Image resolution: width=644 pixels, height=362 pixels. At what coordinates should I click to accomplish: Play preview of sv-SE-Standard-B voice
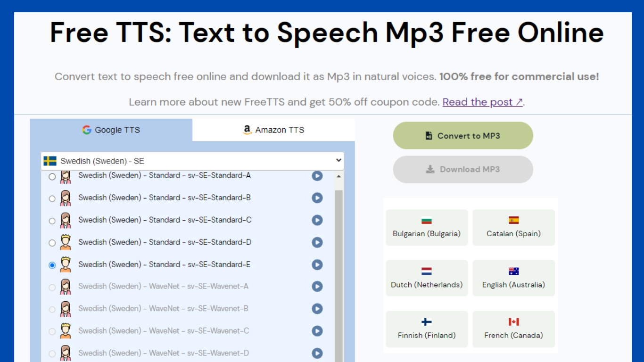[317, 198]
